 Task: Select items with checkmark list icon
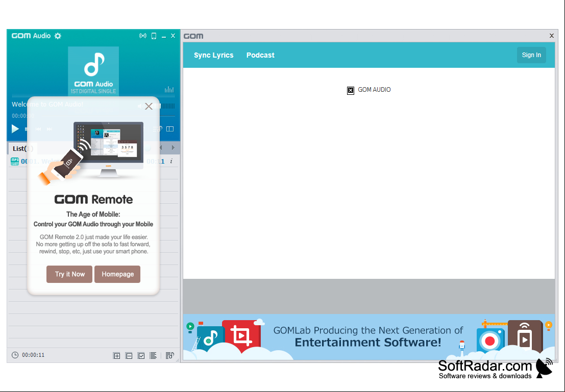[x=141, y=356]
